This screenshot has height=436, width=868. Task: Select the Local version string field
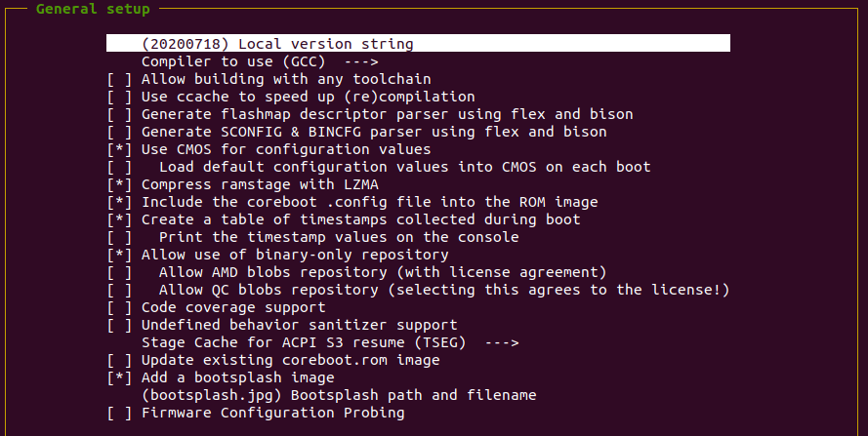tap(276, 44)
